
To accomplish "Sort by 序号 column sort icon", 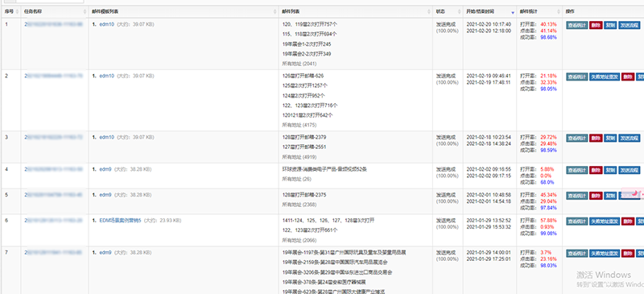I will 16,11.
